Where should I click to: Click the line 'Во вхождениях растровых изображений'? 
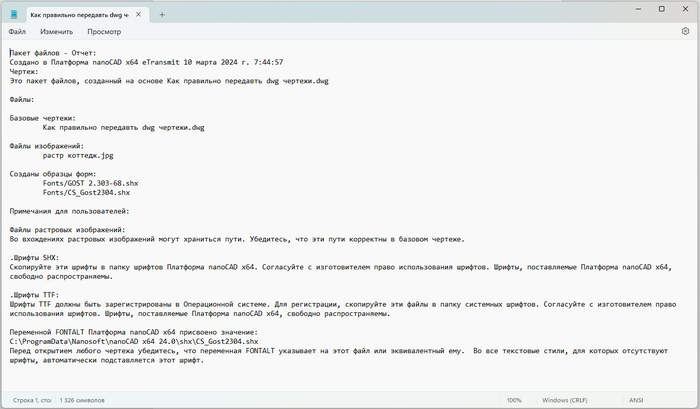tap(237, 239)
